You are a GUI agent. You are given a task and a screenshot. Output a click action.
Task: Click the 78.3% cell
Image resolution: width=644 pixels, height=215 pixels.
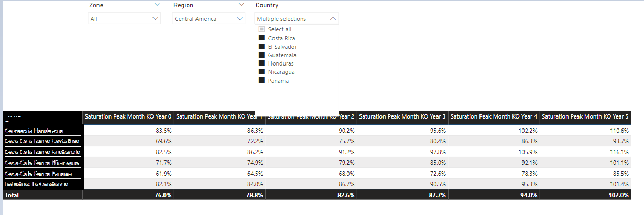click(494, 173)
